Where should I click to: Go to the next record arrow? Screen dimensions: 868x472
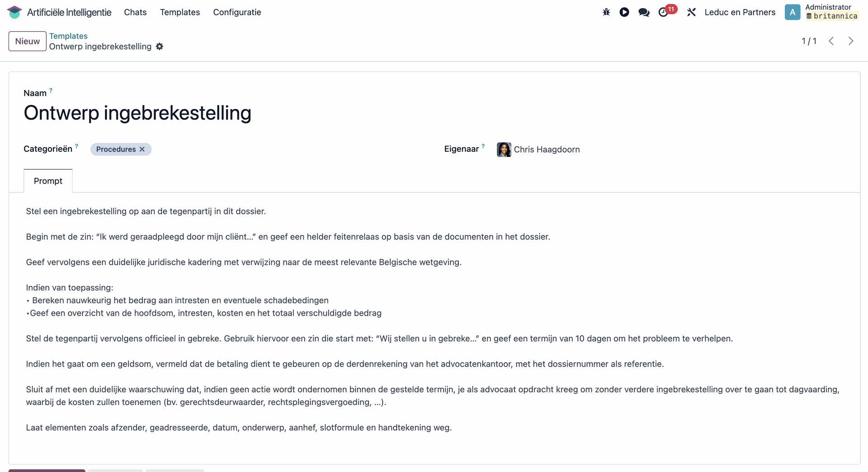tap(851, 41)
